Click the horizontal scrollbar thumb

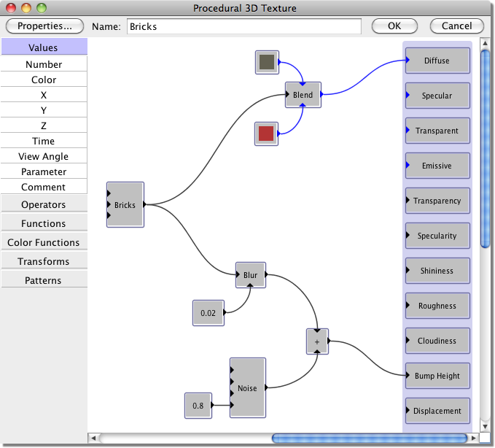[370, 438]
